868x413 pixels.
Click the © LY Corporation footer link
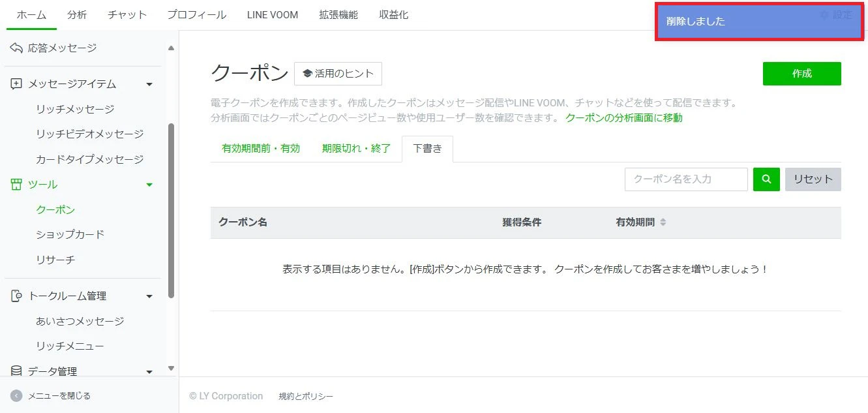226,396
